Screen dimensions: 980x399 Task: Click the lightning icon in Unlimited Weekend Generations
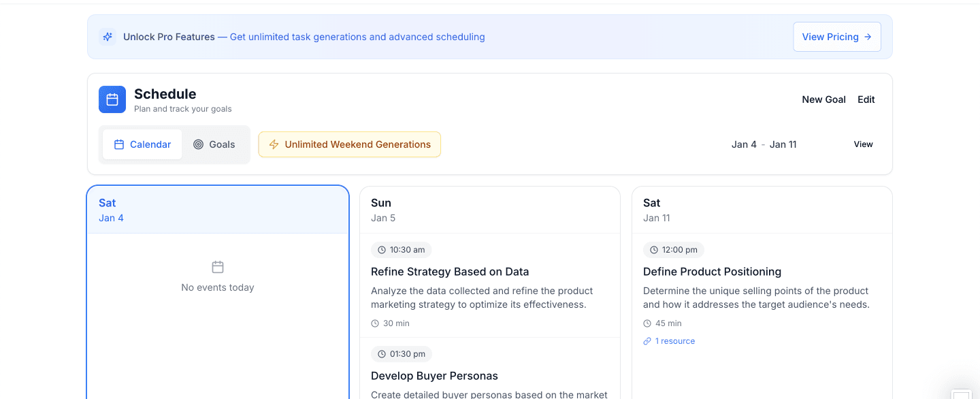(x=274, y=144)
